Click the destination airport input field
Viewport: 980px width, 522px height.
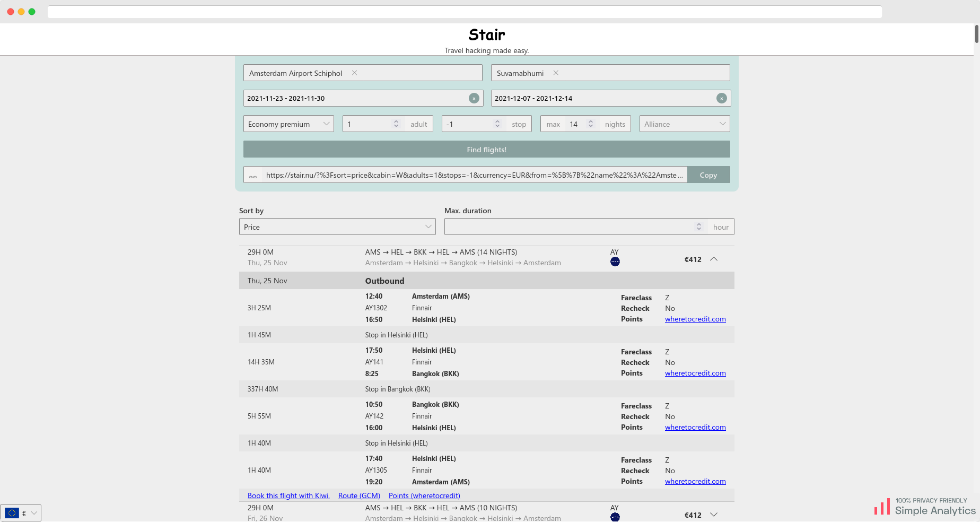[x=610, y=73]
